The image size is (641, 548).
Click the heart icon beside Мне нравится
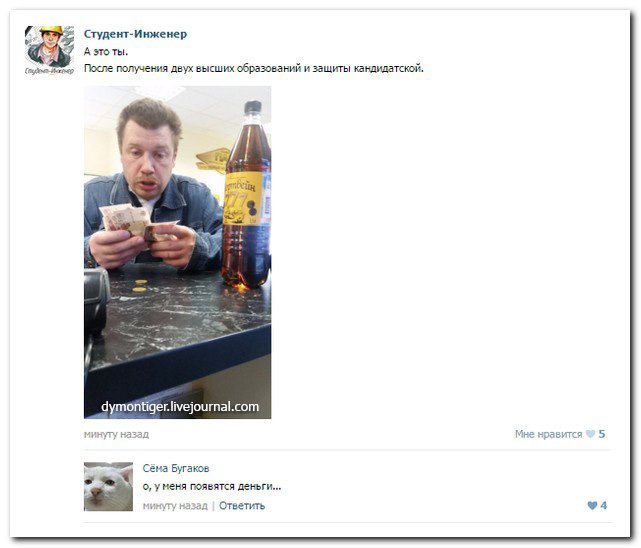(x=590, y=434)
